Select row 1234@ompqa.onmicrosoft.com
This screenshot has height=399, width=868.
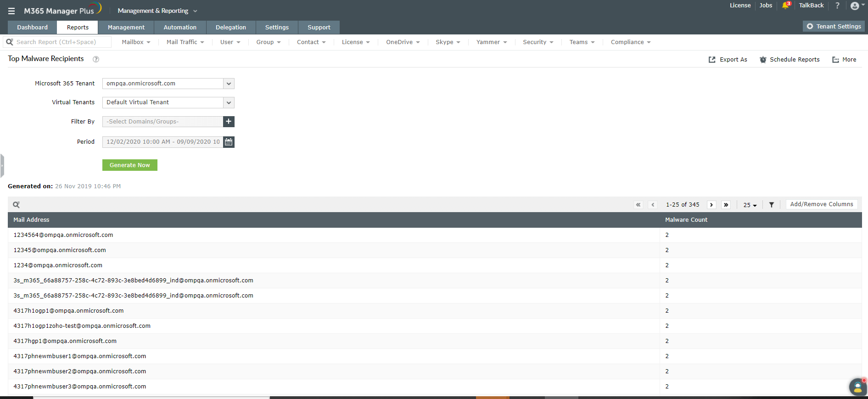coord(435,265)
